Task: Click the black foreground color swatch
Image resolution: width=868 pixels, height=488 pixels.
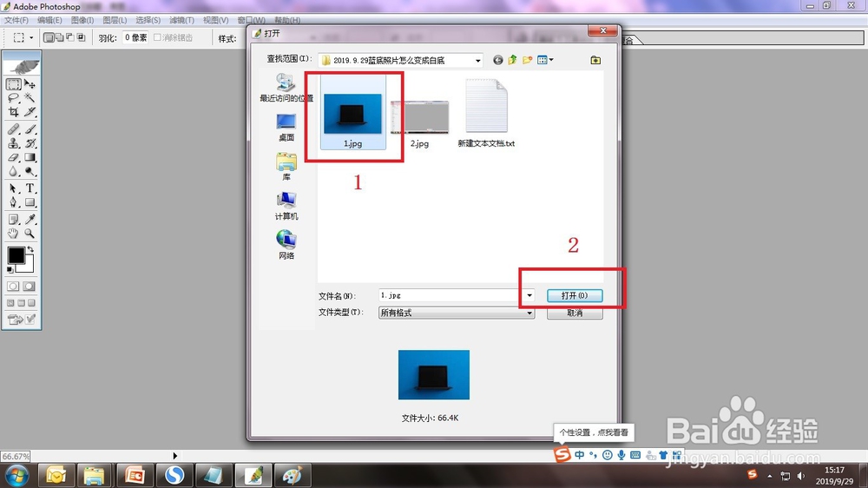Action: coord(15,254)
